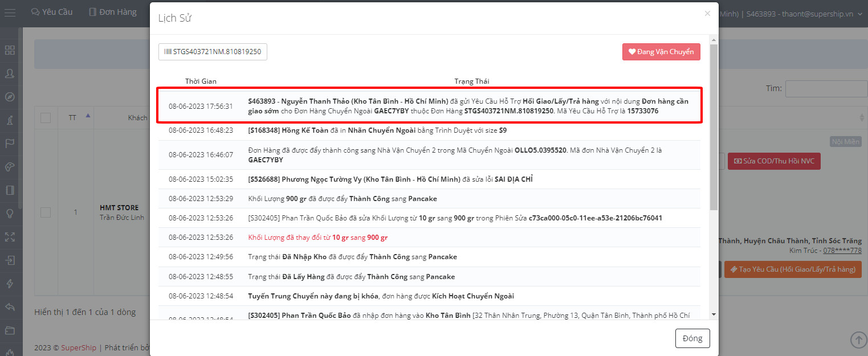The width and height of the screenshot is (868, 356).
Task: Open the login arrow icon in the sidebar
Action: [x=10, y=260]
